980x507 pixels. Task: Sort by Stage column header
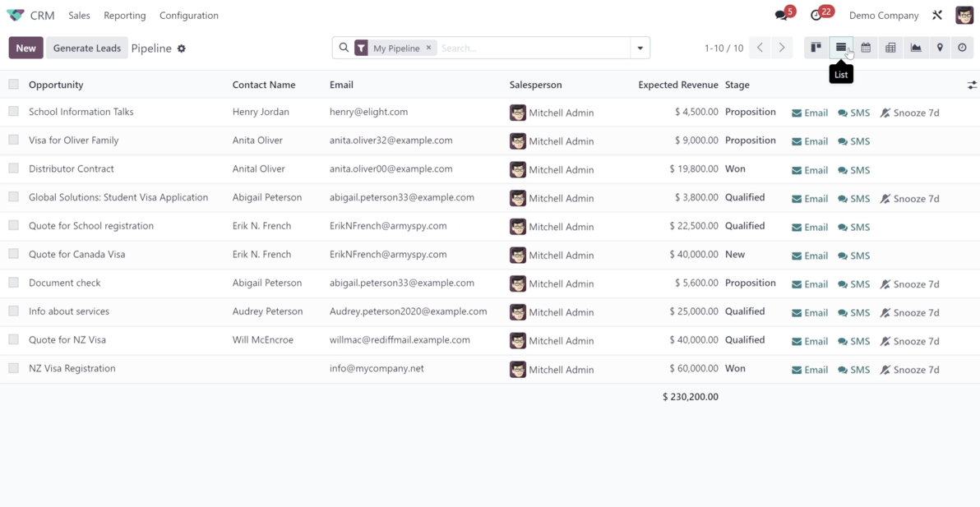pos(737,85)
